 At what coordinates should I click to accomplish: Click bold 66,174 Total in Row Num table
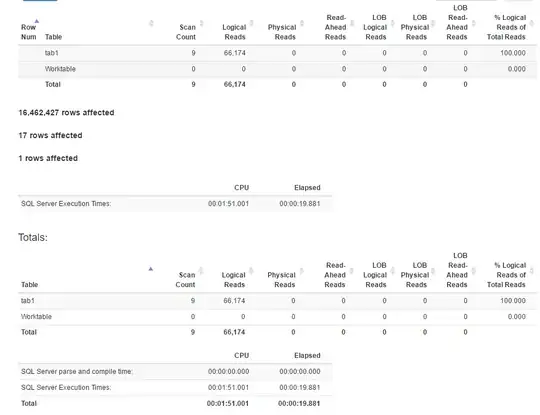pos(235,84)
